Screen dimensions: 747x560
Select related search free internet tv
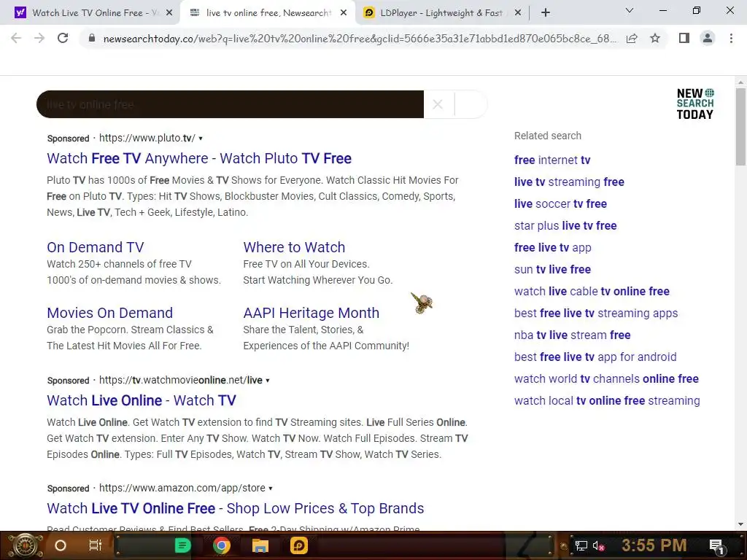point(552,160)
